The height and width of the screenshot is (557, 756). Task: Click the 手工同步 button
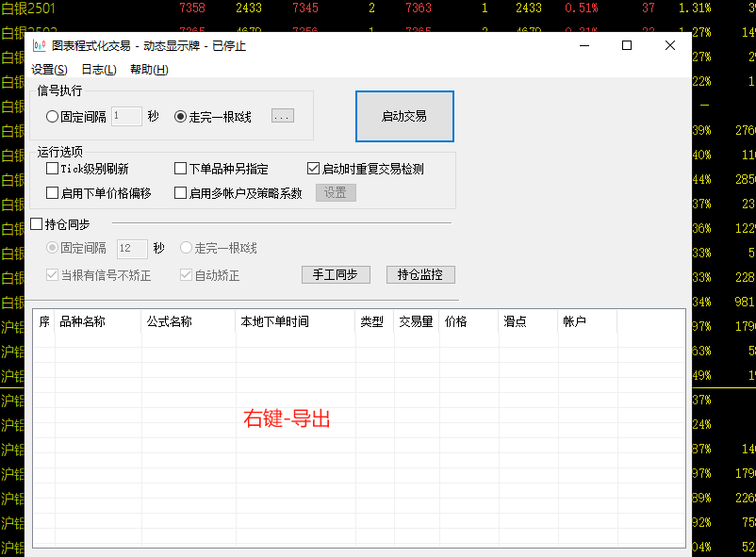[x=336, y=275]
